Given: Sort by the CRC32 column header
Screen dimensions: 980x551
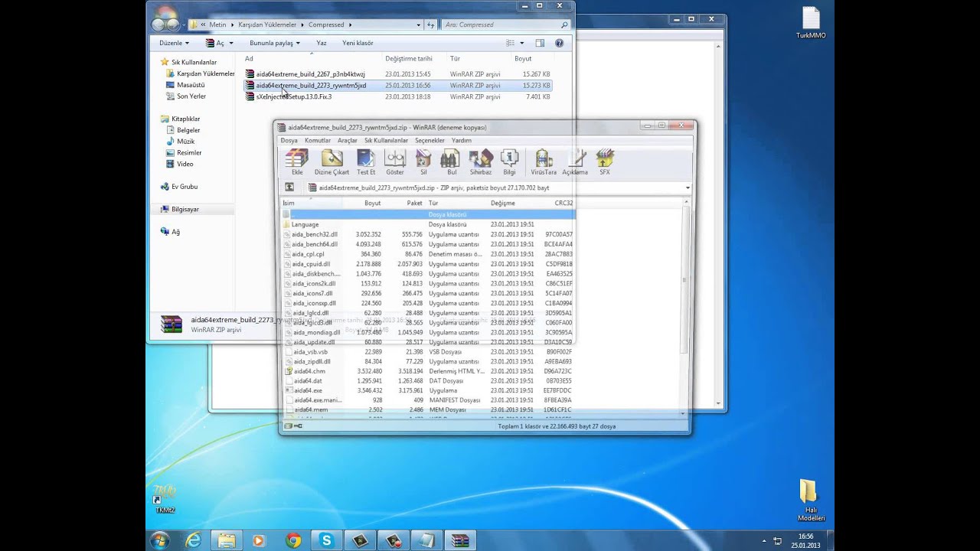Looking at the screenshot, I should 563,203.
